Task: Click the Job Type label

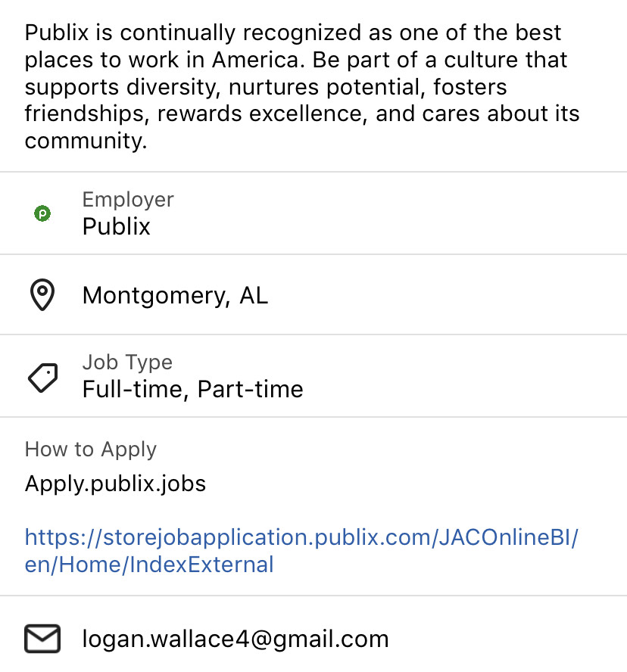Action: pyautogui.click(x=127, y=362)
